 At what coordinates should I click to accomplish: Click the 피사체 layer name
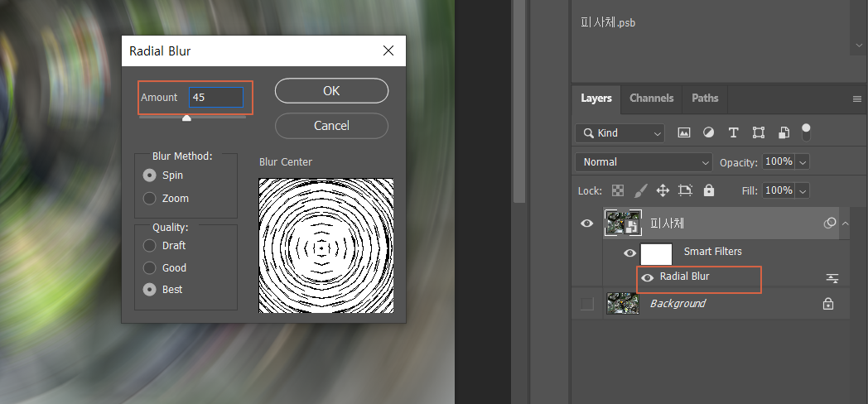click(667, 223)
